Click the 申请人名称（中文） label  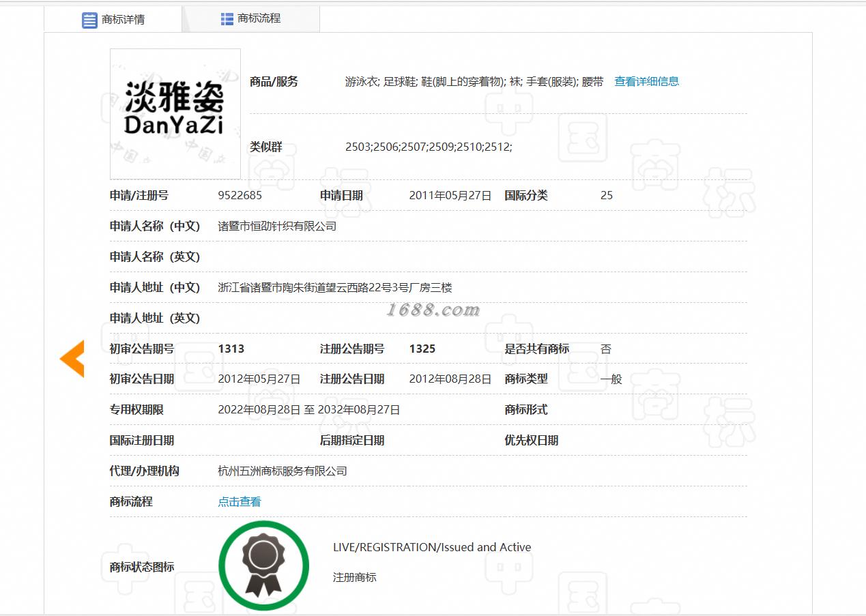point(155,226)
